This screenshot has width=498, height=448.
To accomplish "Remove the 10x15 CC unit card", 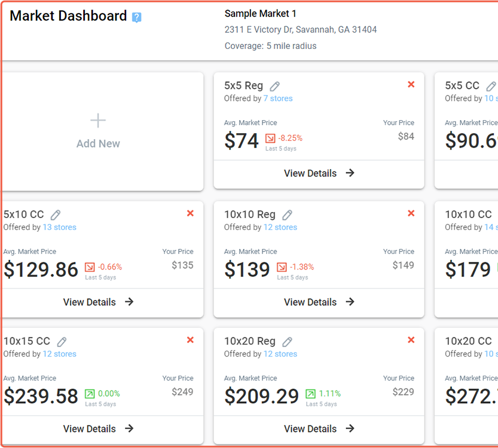I will point(190,339).
